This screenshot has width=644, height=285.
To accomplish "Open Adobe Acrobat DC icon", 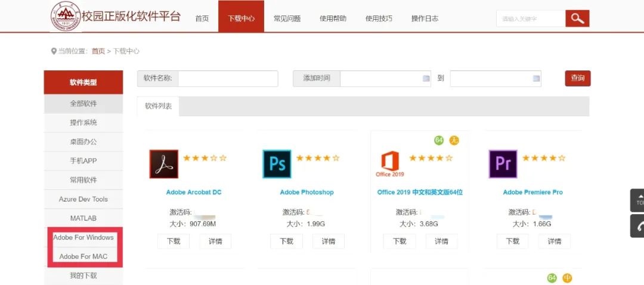I will coord(164,164).
